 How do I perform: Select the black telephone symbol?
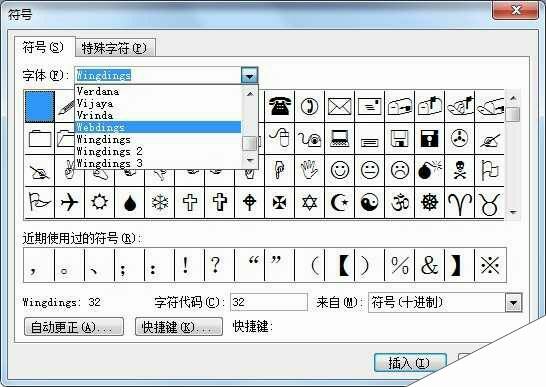pyautogui.click(x=279, y=106)
